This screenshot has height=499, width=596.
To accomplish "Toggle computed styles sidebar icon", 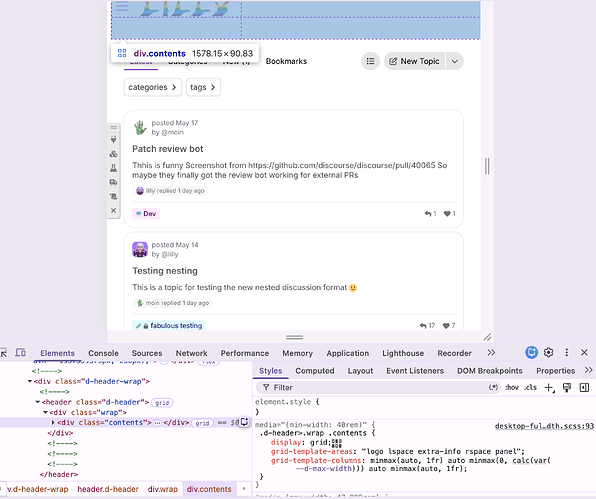I will [x=584, y=387].
